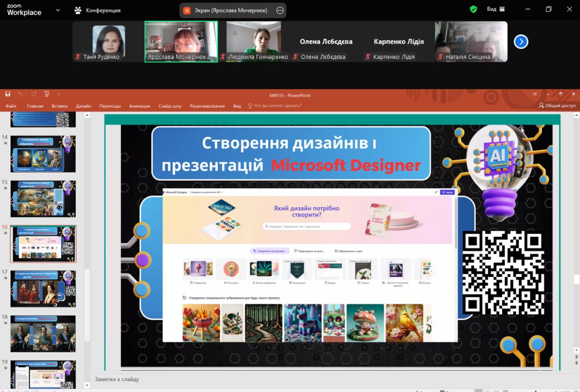Screen dimensions: 580x392
Task: Open PowerPoint ribbon display options icon
Action: pyautogui.click(x=535, y=94)
